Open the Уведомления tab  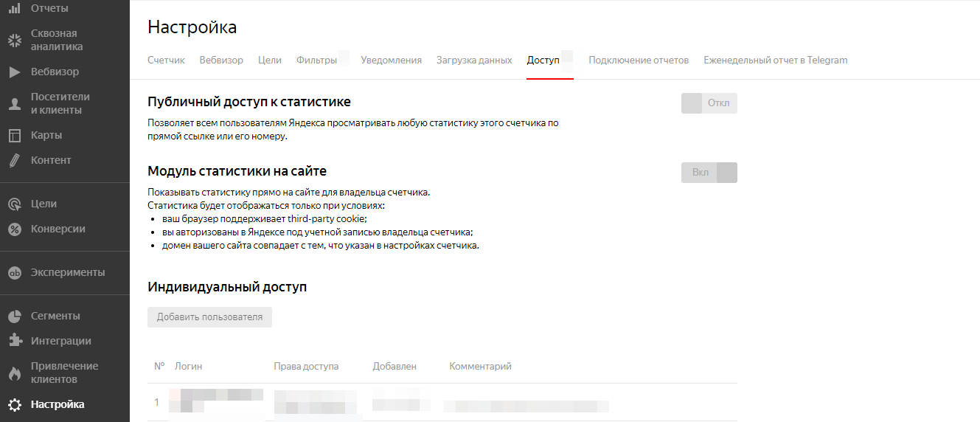(x=391, y=60)
